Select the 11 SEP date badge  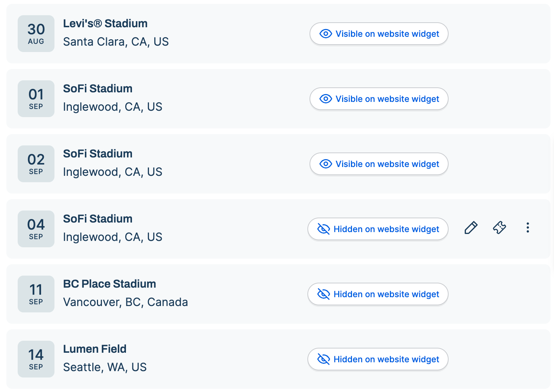click(x=36, y=294)
